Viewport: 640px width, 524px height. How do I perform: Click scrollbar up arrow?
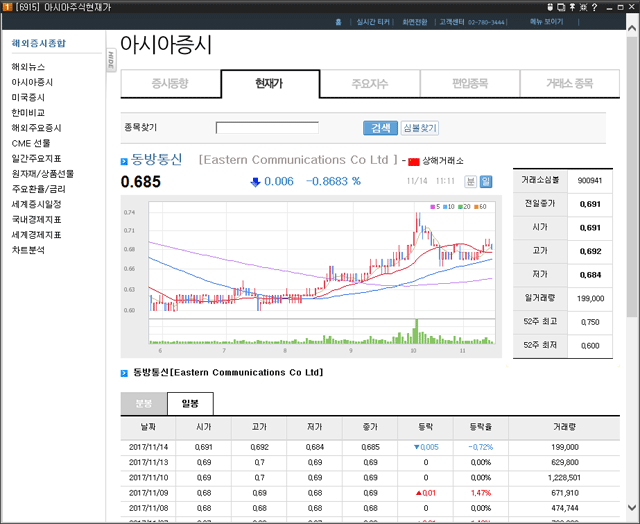[631, 29]
